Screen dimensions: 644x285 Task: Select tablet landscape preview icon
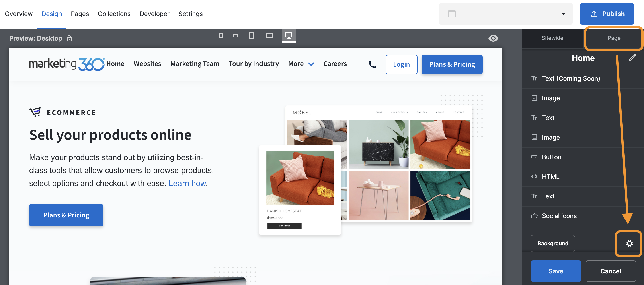(269, 36)
